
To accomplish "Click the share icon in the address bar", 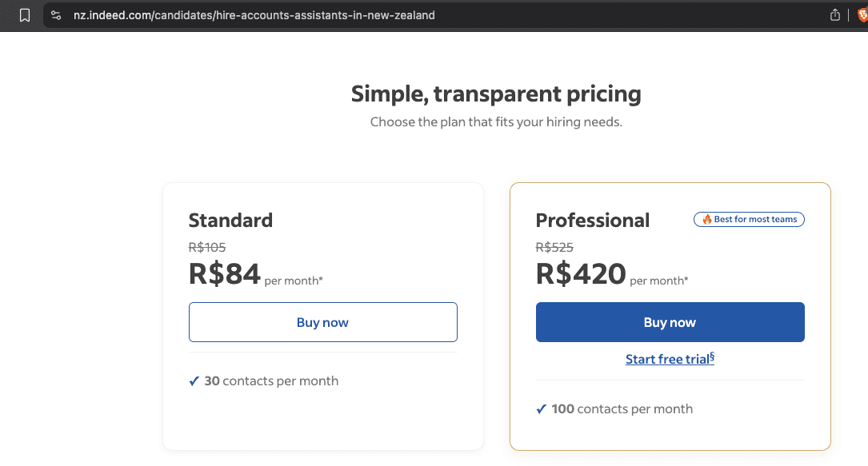I will click(x=834, y=15).
